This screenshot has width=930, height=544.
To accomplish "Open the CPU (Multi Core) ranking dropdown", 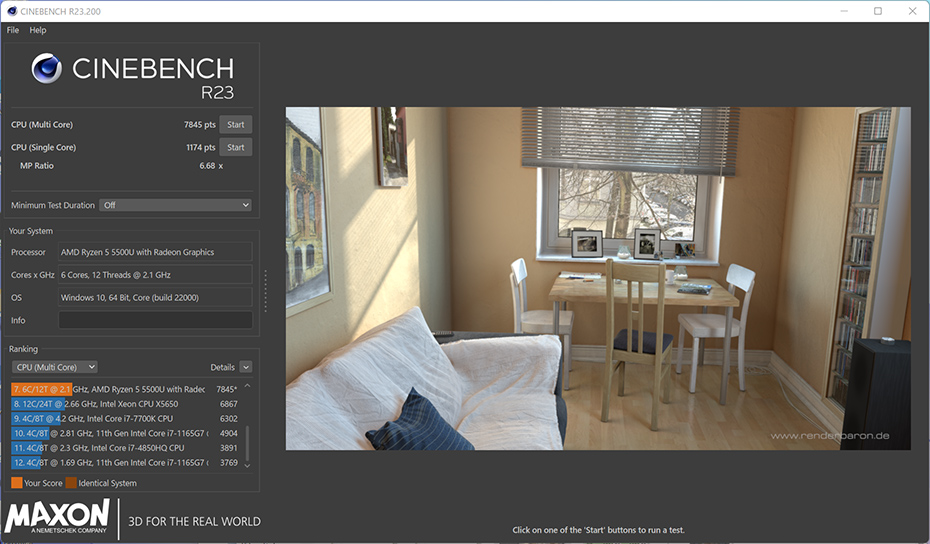I will [x=55, y=367].
